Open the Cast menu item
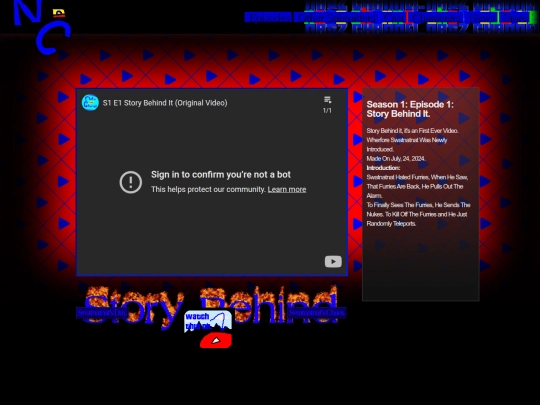 pos(393,18)
